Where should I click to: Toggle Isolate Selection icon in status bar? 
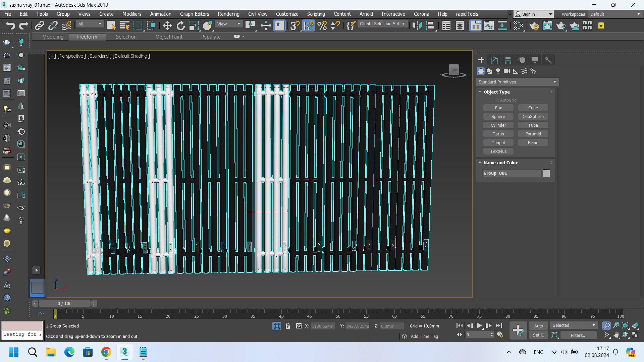click(277, 326)
